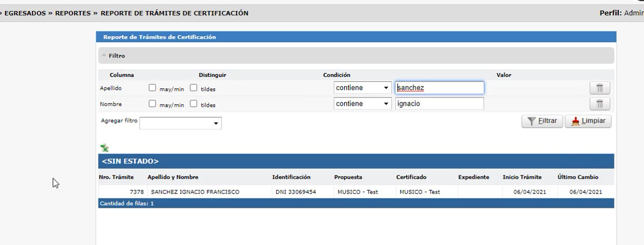Open Apellido condition dropdown 'contiene'

(x=362, y=88)
